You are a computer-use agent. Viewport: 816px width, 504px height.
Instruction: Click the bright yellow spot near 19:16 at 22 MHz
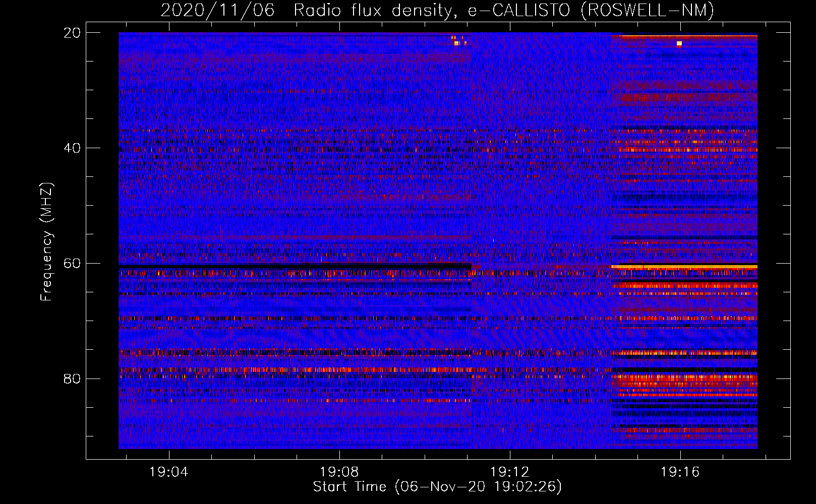[679, 44]
